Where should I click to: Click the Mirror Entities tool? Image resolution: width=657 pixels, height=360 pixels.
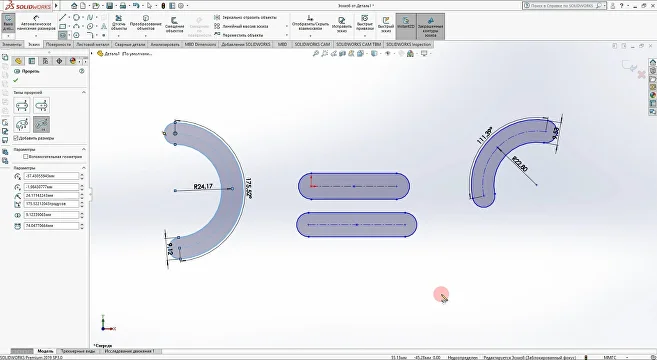[x=246, y=18]
